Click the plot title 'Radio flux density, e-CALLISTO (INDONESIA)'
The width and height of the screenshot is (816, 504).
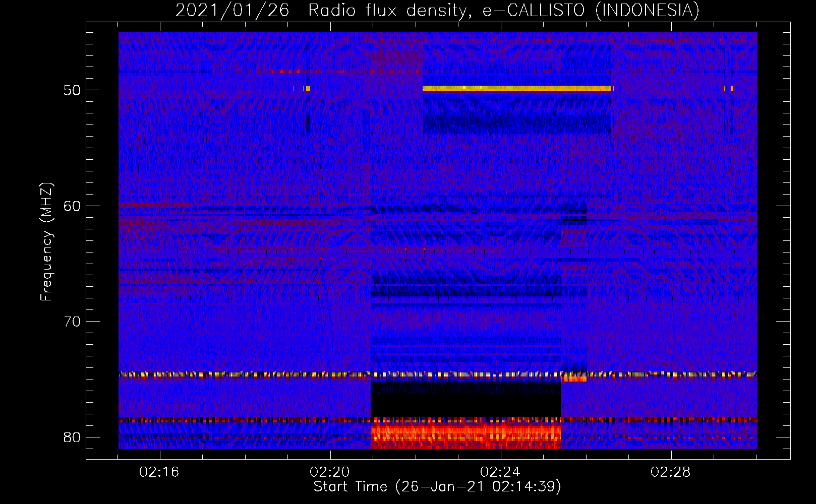pos(503,10)
